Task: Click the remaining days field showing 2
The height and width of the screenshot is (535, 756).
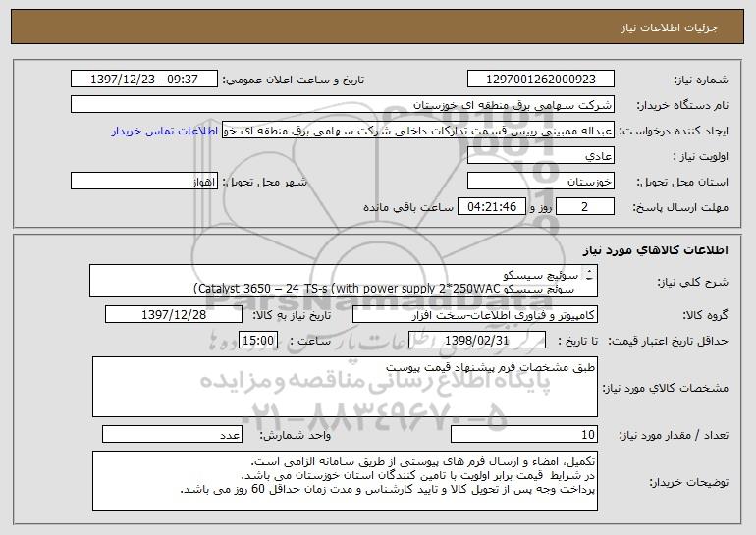Action: (585, 207)
